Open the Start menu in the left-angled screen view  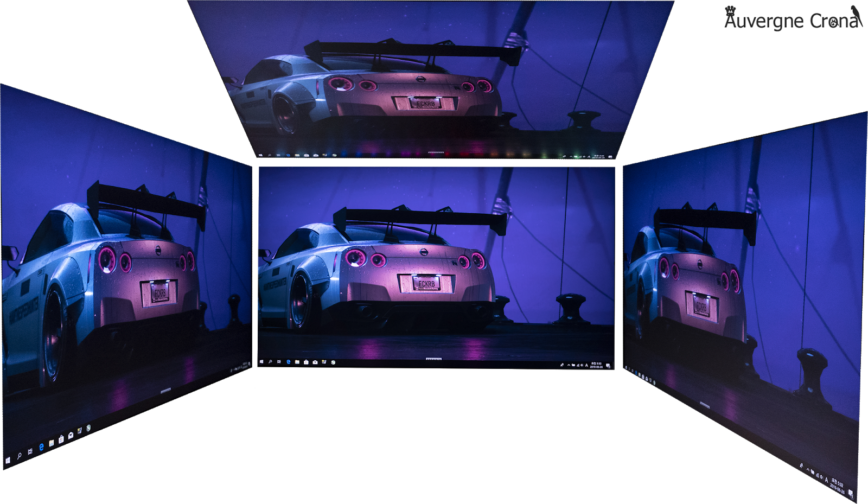8,461
